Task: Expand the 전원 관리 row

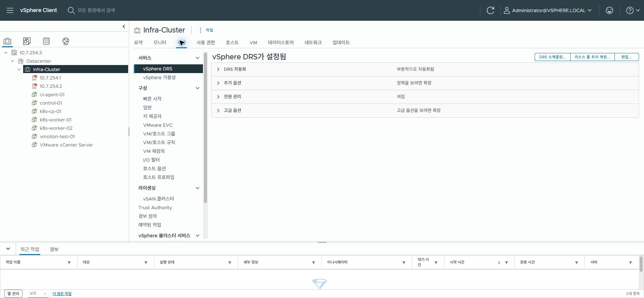Action: (x=218, y=97)
